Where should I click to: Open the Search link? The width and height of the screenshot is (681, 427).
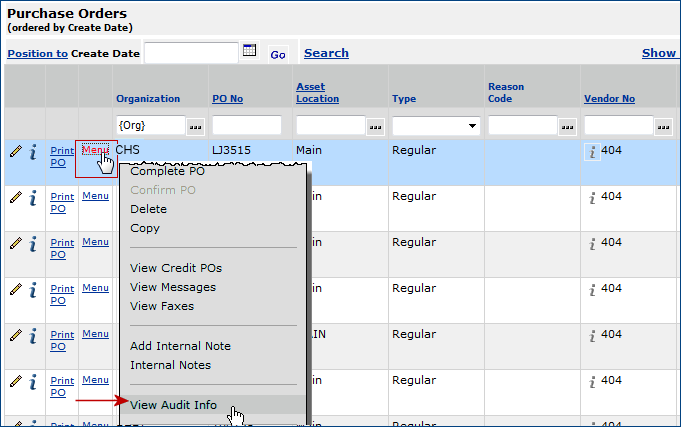[326, 53]
